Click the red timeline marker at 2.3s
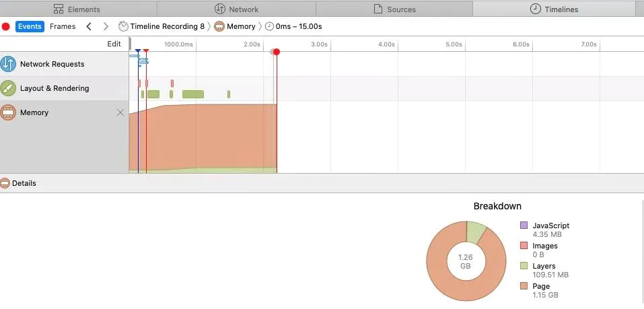644x309 pixels. click(276, 52)
